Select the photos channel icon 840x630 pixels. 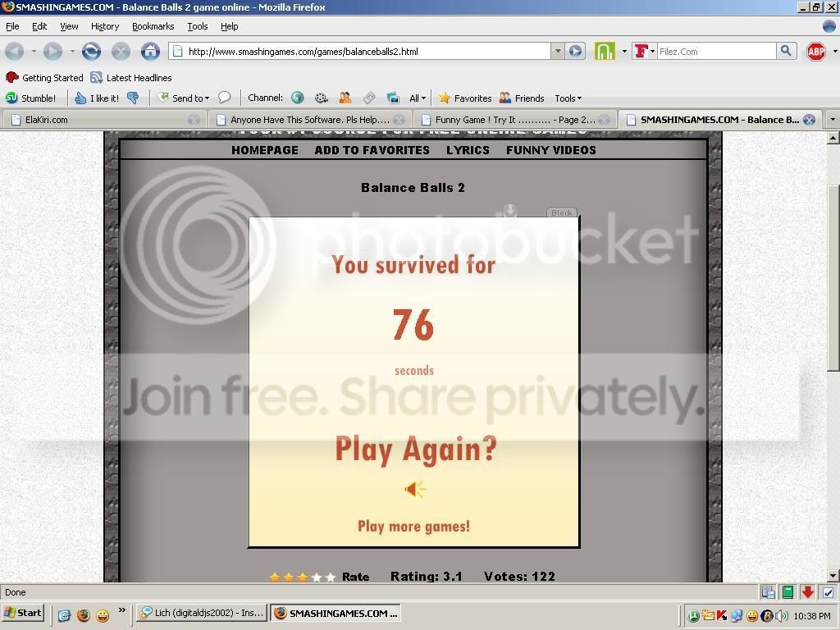click(x=393, y=98)
